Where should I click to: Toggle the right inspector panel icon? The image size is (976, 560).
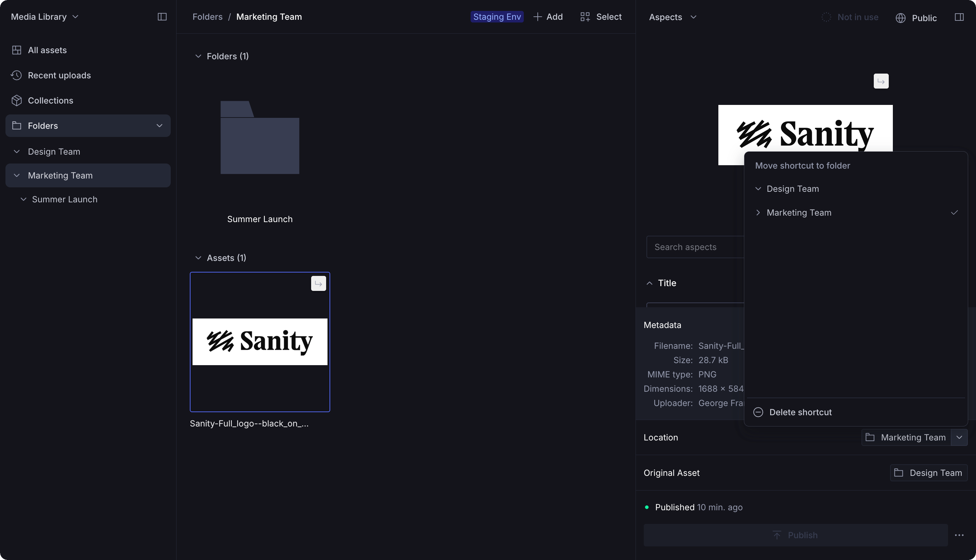point(959,17)
